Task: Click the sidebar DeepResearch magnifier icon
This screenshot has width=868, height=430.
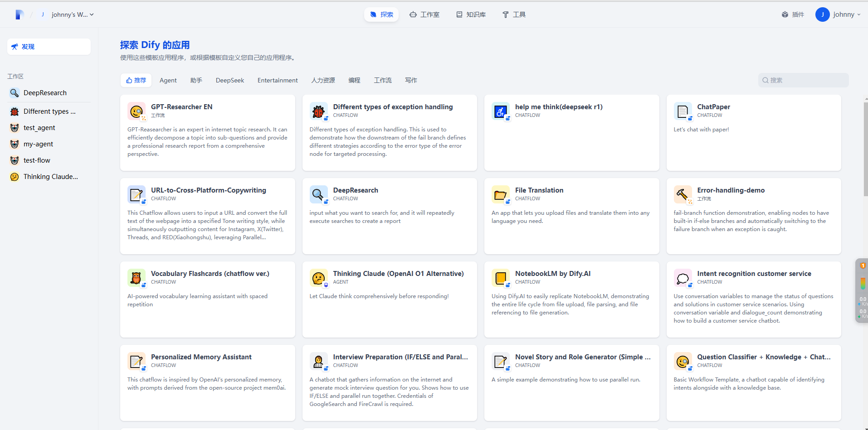Action: (15, 93)
